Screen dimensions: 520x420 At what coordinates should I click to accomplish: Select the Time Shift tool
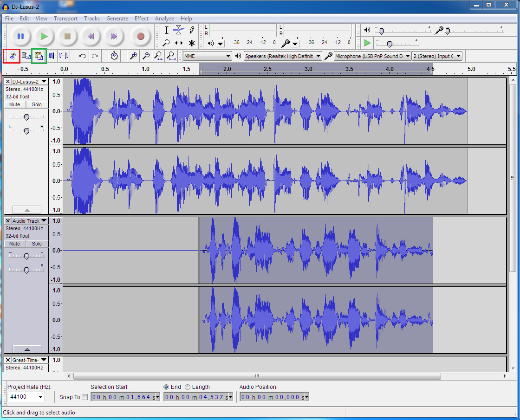(x=179, y=43)
